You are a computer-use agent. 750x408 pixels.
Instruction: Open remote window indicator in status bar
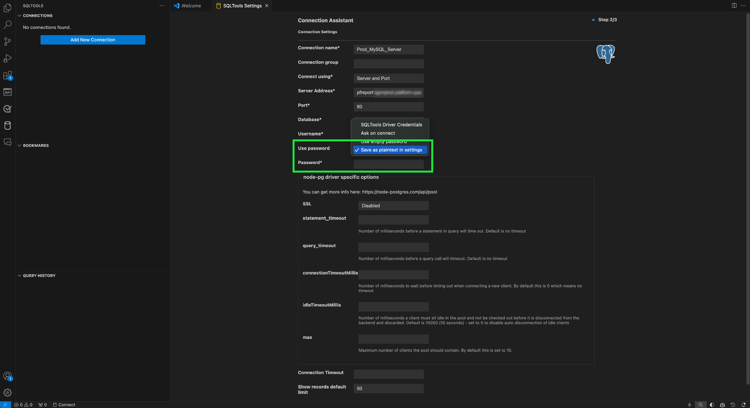point(5,405)
